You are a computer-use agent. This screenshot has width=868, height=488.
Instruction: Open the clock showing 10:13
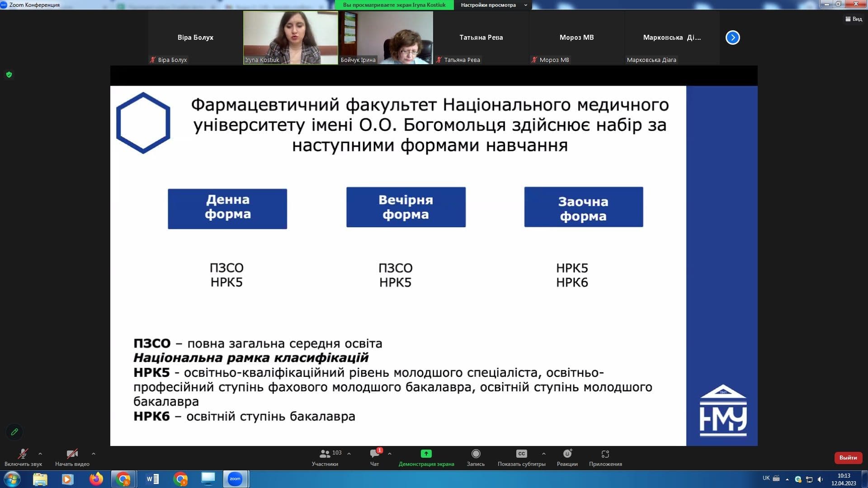click(844, 479)
